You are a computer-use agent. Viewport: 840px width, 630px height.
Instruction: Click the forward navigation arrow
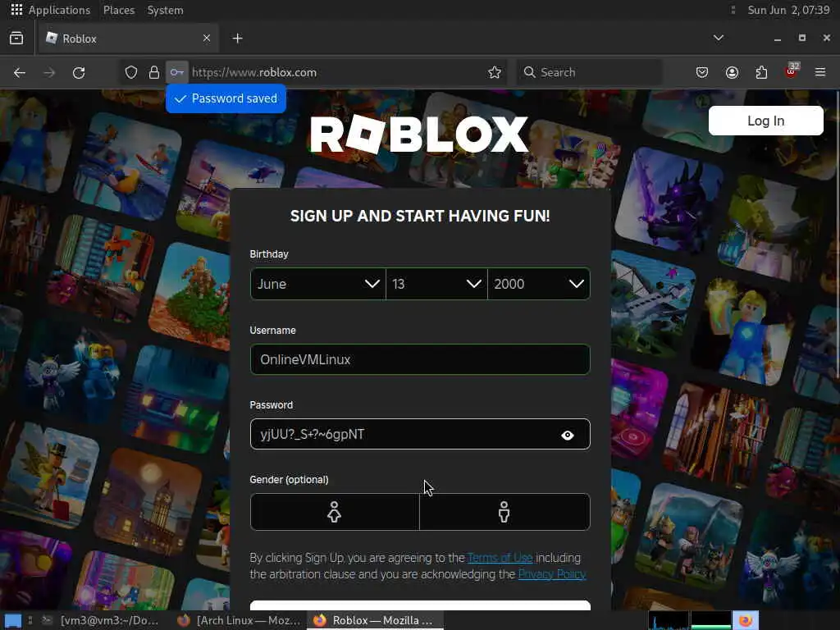(49, 72)
